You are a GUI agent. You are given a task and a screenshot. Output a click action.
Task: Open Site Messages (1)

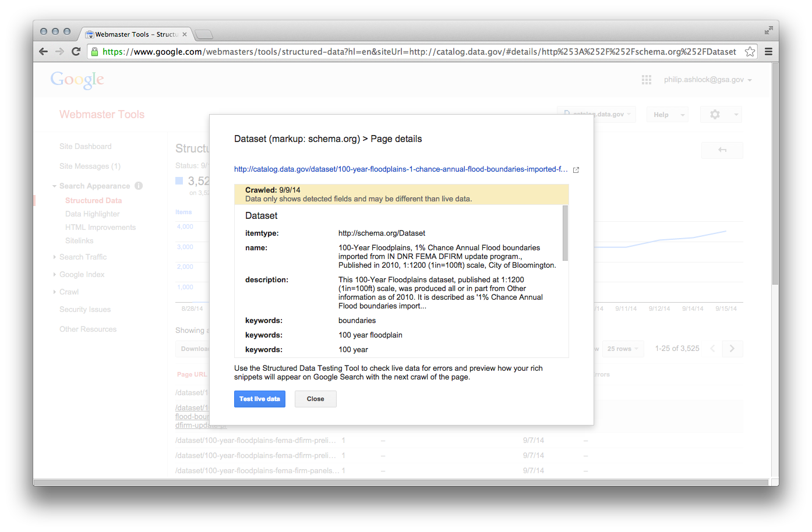tap(90, 166)
